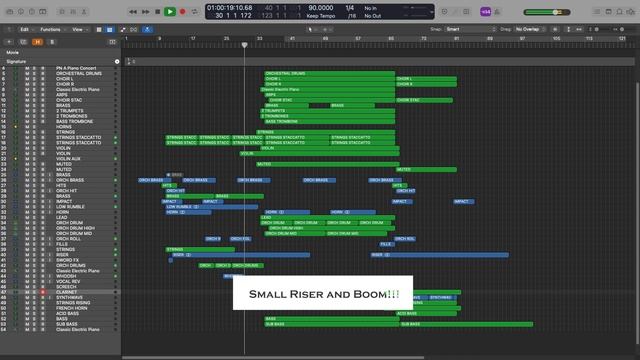
Task: Open the Drag No Overlap dropdown
Action: coord(530,29)
